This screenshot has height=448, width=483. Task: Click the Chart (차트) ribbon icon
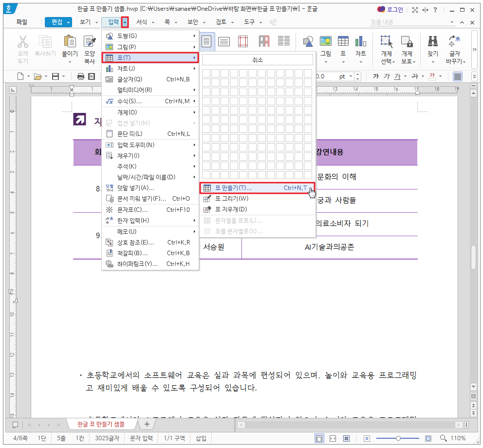pos(361,41)
